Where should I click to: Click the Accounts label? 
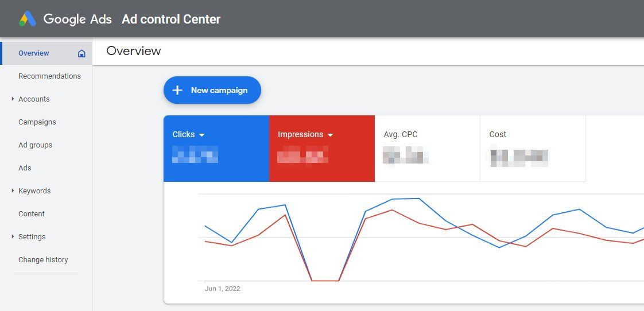point(34,99)
